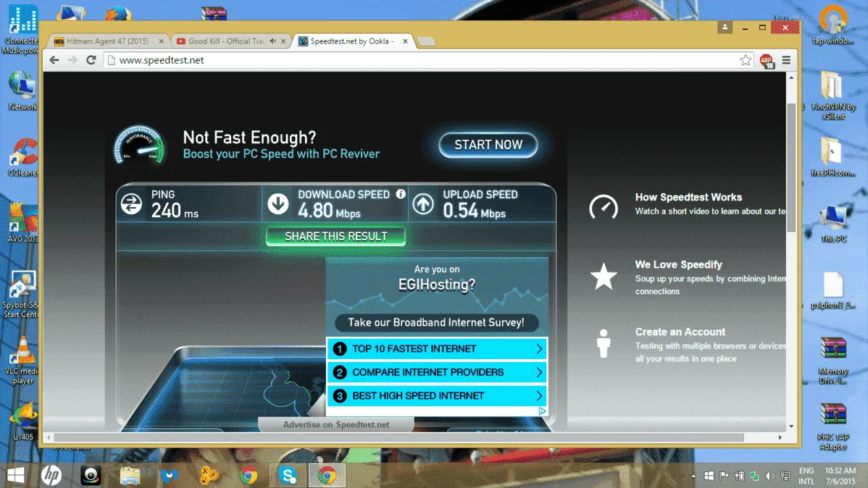868x488 pixels.
Task: Mute the Good Kill tab audio icon
Action: coord(273,41)
